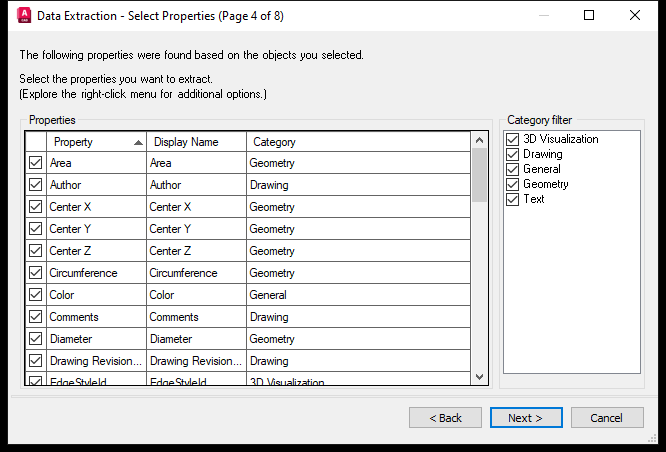Select the Color display name cell
The width and height of the screenshot is (666, 452).
coord(196,295)
